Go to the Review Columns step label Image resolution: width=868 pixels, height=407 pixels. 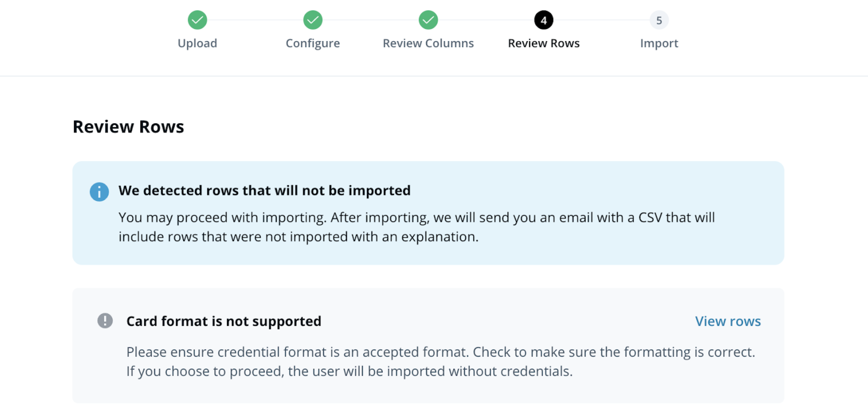click(428, 43)
